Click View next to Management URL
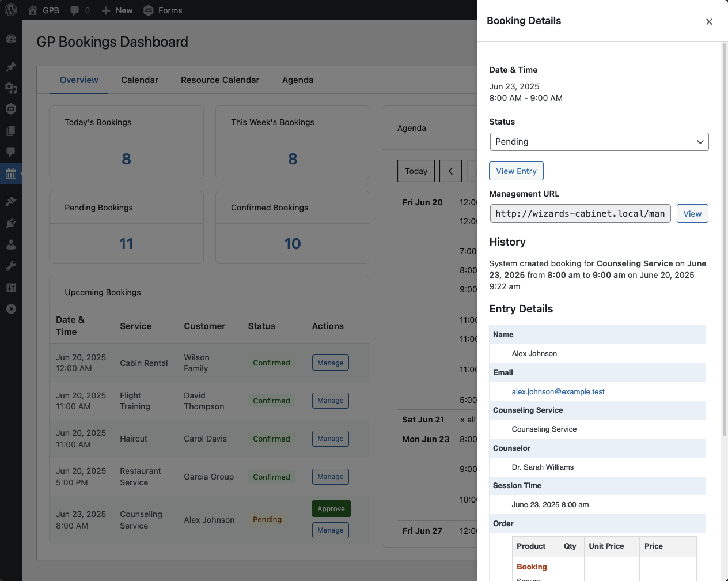The height and width of the screenshot is (581, 728). coord(692,214)
